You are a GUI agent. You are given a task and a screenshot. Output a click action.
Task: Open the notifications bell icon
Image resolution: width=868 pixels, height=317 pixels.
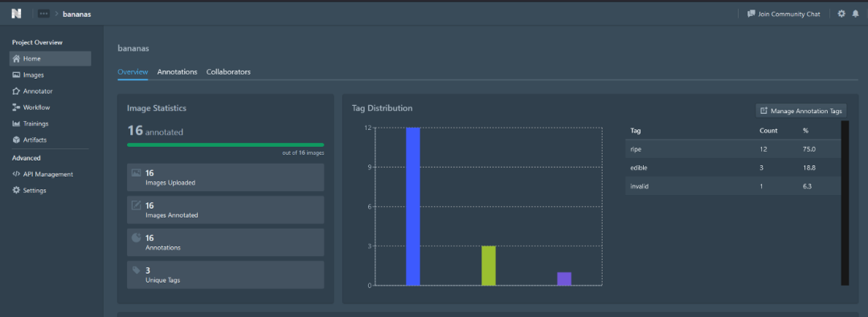point(856,14)
